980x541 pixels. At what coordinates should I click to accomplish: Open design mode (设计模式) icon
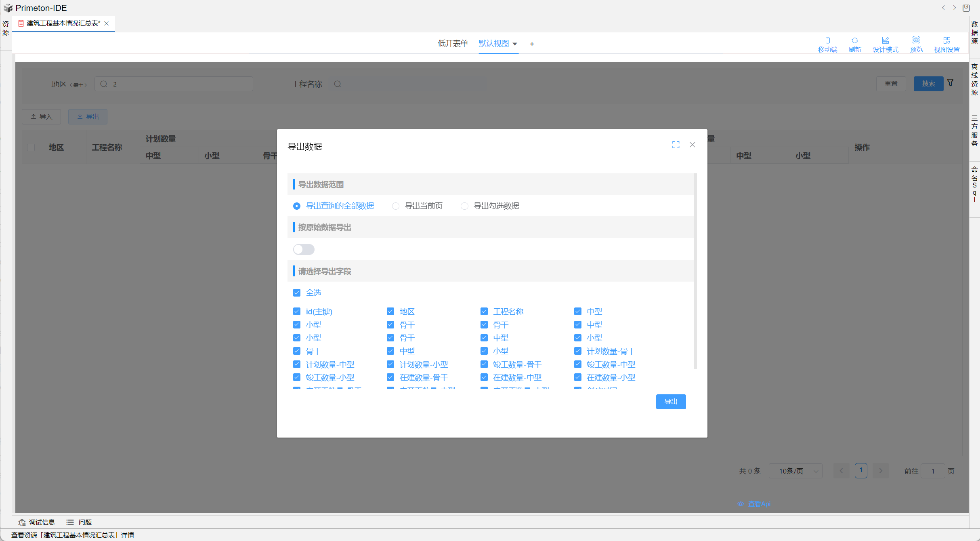[885, 40]
